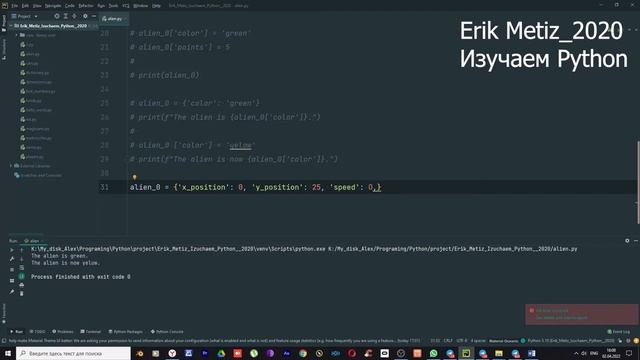Click Windows Start button
This screenshot has height=360, width=640.
point(8,353)
